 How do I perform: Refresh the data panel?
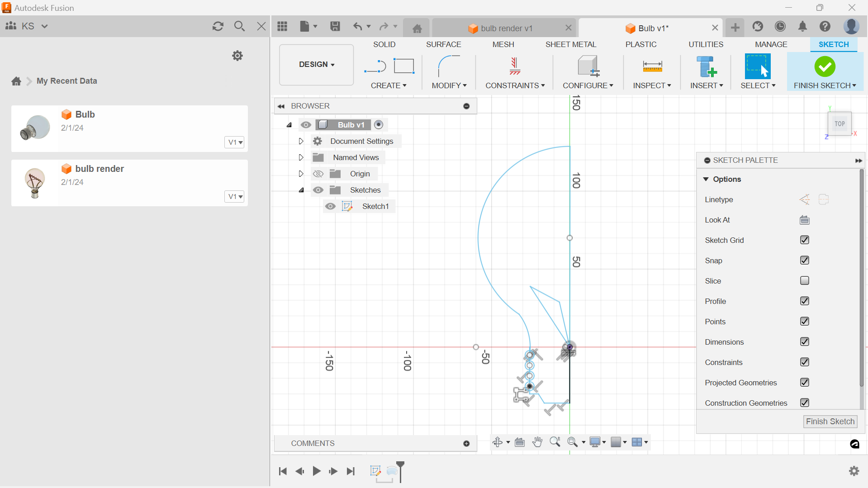click(x=218, y=26)
